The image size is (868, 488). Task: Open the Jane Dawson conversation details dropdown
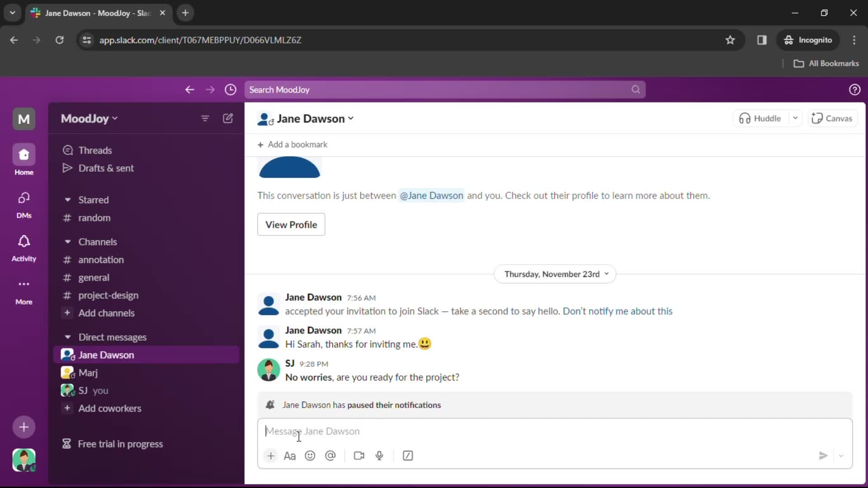316,118
